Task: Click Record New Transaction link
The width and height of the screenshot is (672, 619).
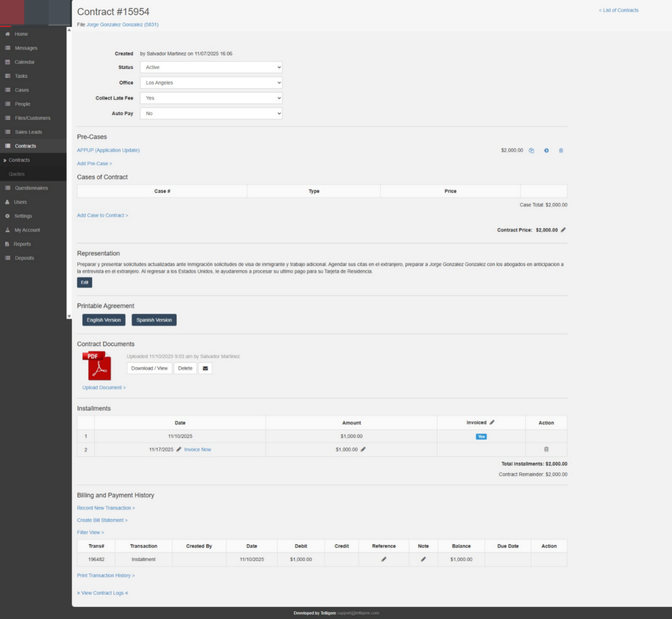Action: (106, 508)
